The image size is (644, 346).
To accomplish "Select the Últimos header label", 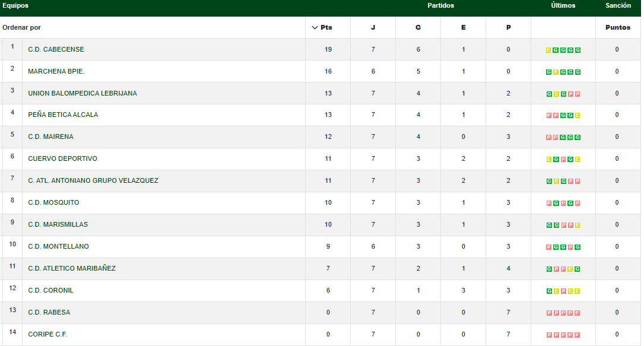I will 563,6.
